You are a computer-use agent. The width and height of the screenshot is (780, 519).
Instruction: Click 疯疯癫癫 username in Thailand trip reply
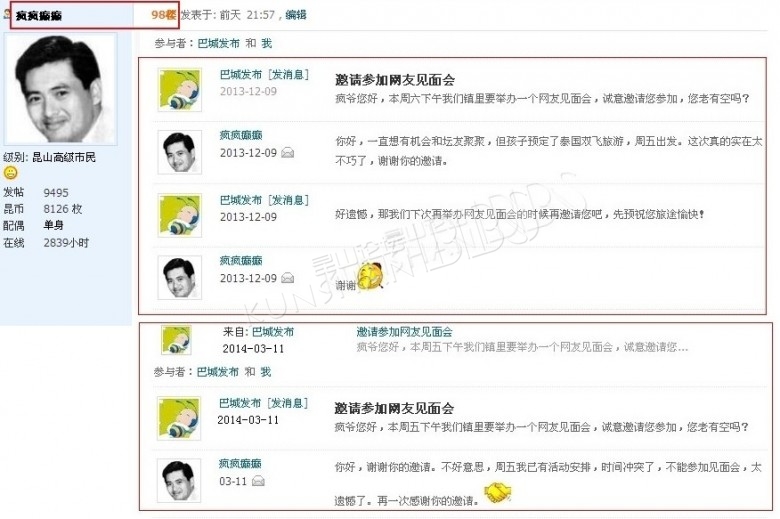point(241,135)
